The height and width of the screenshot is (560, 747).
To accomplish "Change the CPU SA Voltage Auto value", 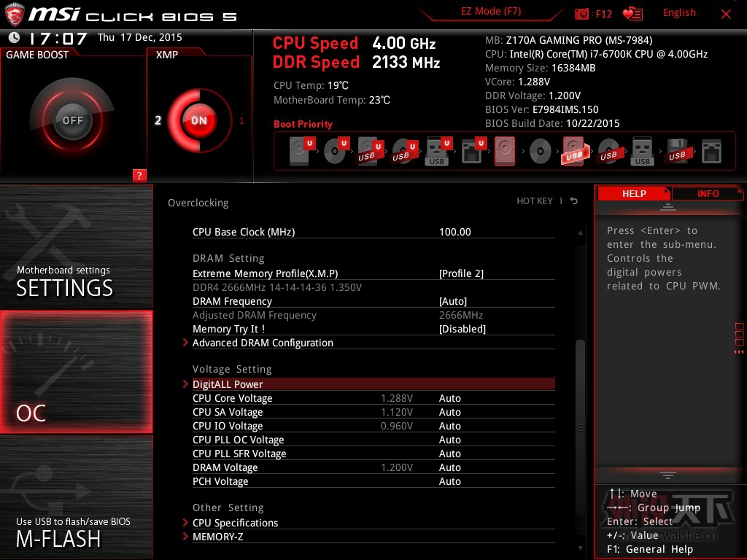I will pyautogui.click(x=449, y=411).
